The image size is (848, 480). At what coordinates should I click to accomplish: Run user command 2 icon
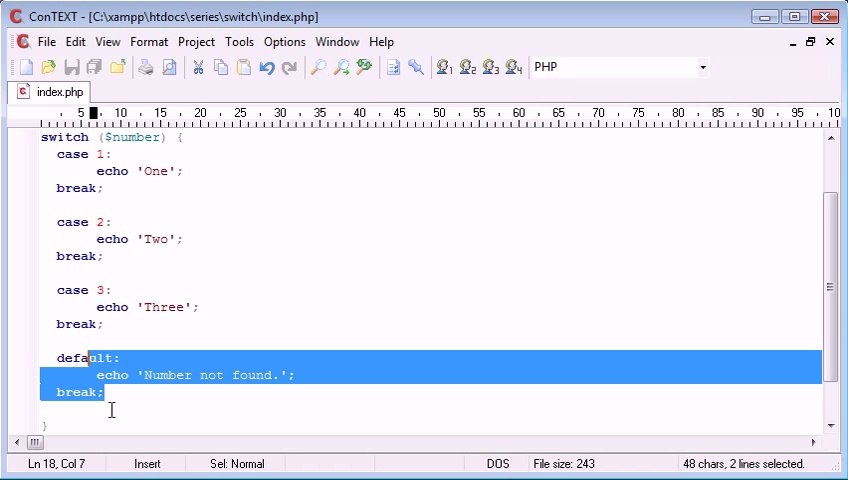pyautogui.click(x=467, y=68)
